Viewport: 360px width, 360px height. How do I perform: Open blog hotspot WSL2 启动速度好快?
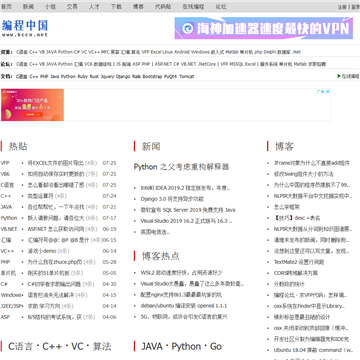pyautogui.click(x=182, y=273)
